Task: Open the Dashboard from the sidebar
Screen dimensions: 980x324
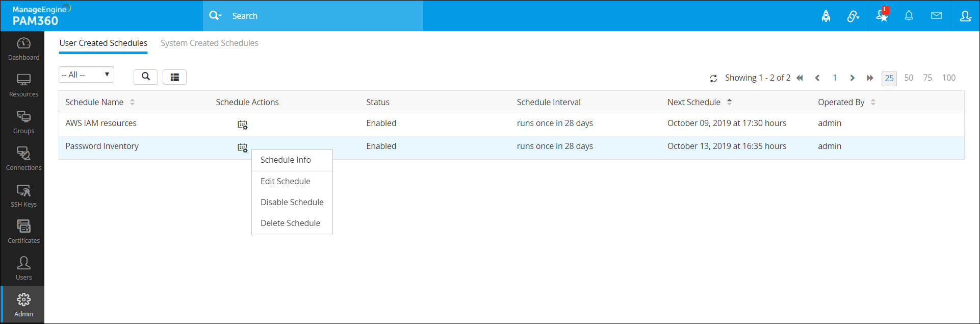Action: pyautogui.click(x=23, y=49)
